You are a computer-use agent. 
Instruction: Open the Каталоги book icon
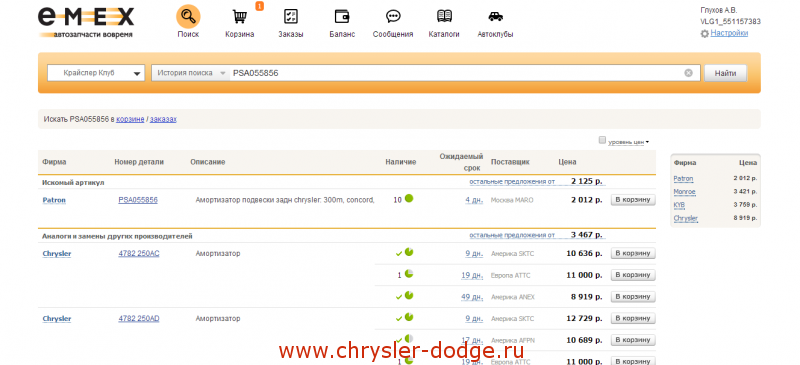click(444, 17)
